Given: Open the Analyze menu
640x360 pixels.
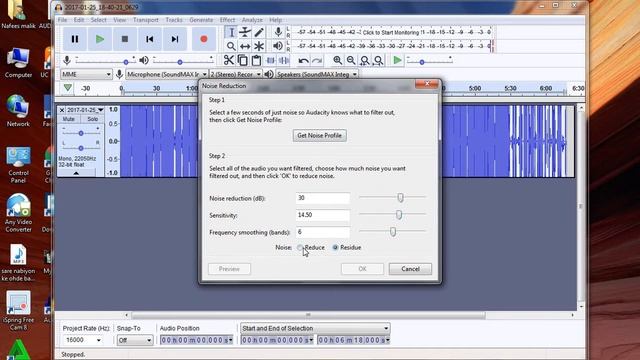Looking at the screenshot, I should [252, 20].
